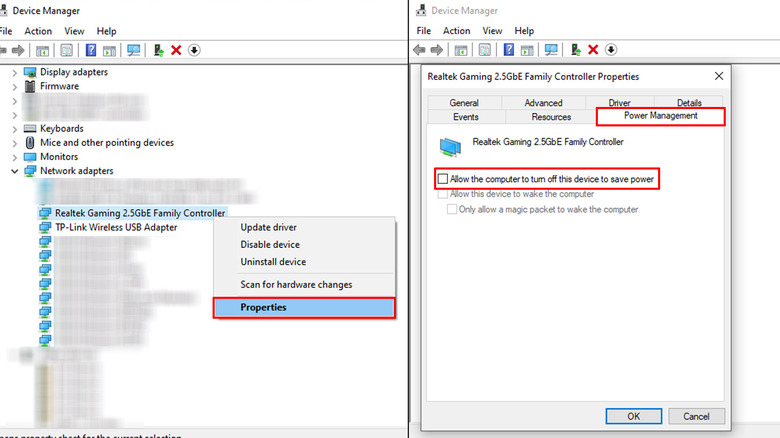Switch to Resources tab
Image resolution: width=780 pixels, height=438 pixels.
click(551, 117)
